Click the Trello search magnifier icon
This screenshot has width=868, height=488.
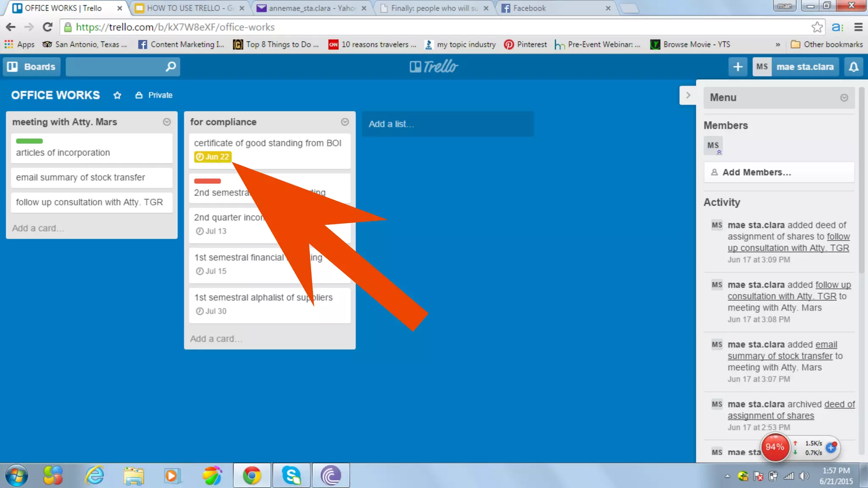click(x=170, y=67)
